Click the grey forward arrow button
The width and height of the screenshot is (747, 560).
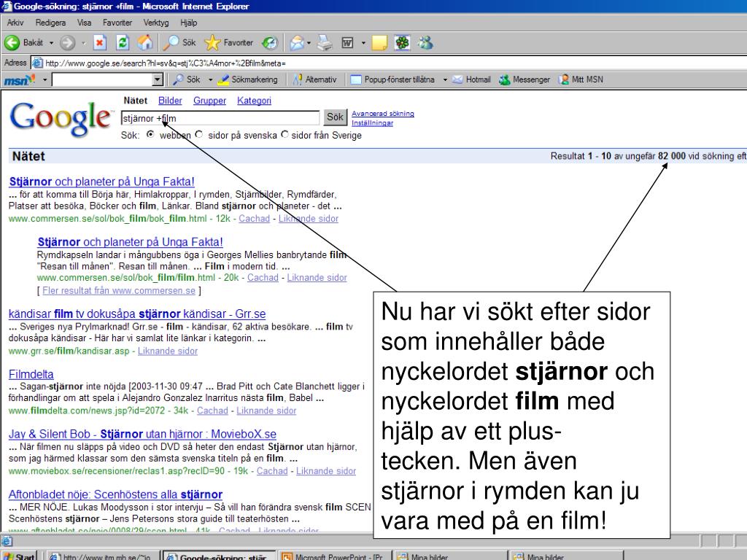tap(68, 43)
